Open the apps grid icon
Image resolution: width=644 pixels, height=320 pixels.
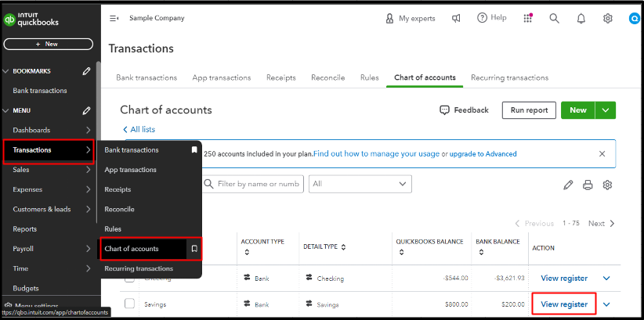coord(528,19)
